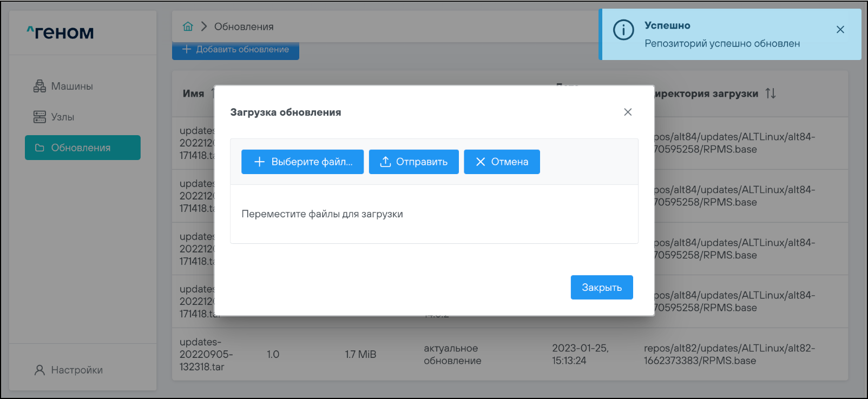
Task: Select Обновления folder item in the sidebar
Action: point(82,148)
